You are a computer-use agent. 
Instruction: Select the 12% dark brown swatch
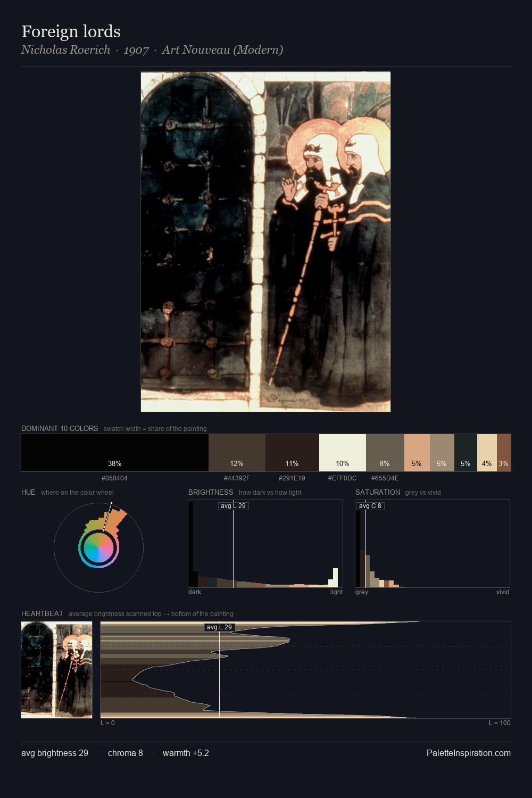pos(237,453)
